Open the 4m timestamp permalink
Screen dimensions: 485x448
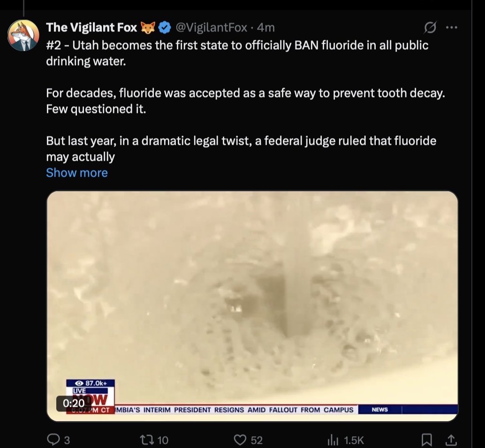(265, 28)
